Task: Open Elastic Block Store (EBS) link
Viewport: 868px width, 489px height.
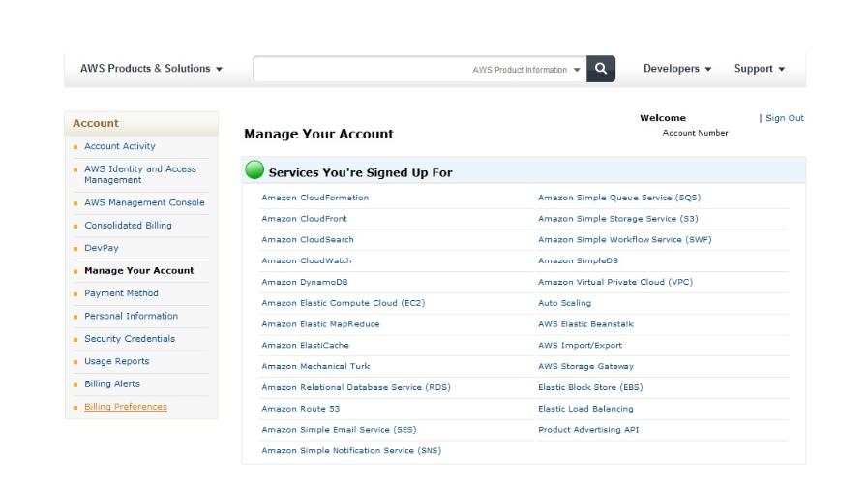Action: tap(590, 387)
